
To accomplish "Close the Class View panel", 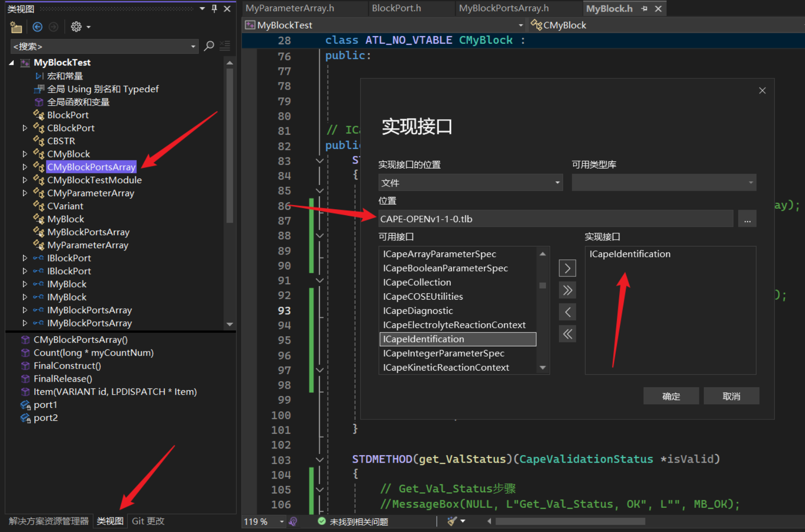I will (x=227, y=9).
